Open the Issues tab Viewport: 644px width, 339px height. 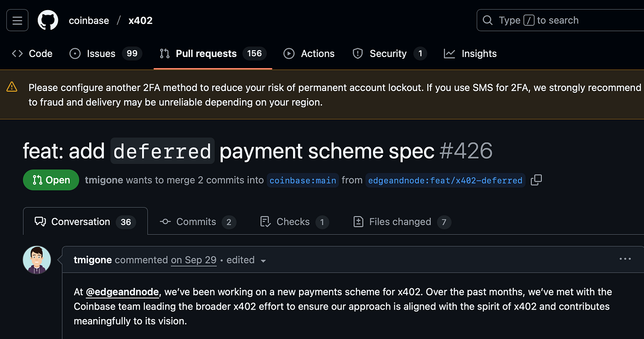coord(106,54)
